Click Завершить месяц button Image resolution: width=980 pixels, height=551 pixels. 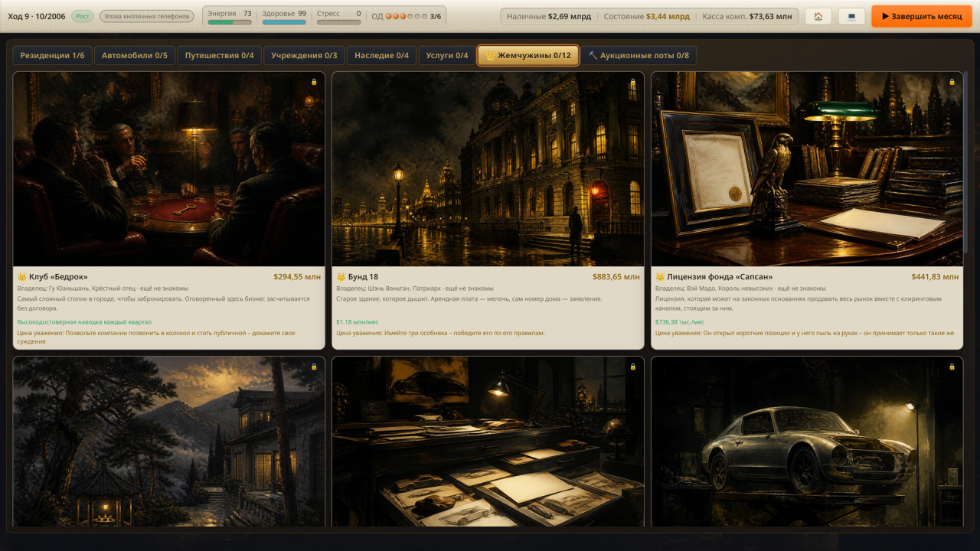point(921,16)
